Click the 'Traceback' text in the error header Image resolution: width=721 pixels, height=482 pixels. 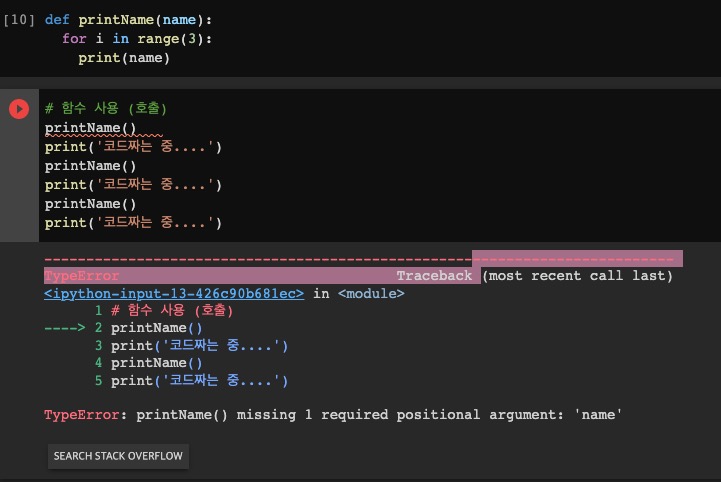[434, 275]
